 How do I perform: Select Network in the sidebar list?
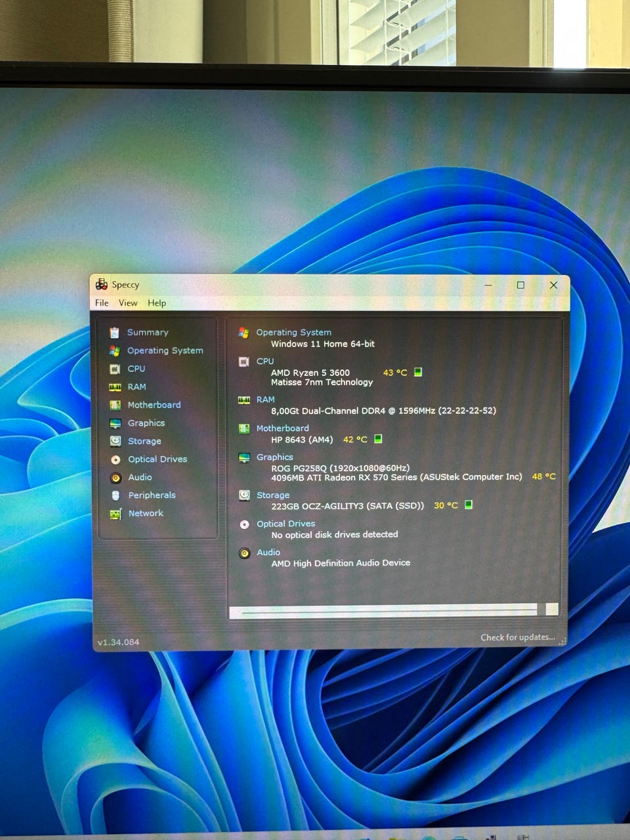click(146, 513)
